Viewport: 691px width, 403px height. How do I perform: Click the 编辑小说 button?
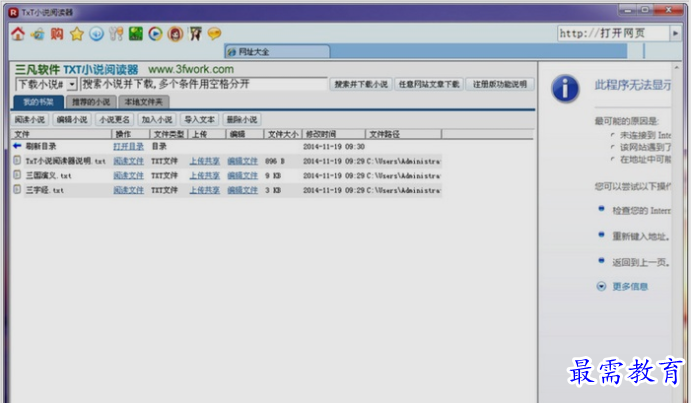[x=72, y=119]
